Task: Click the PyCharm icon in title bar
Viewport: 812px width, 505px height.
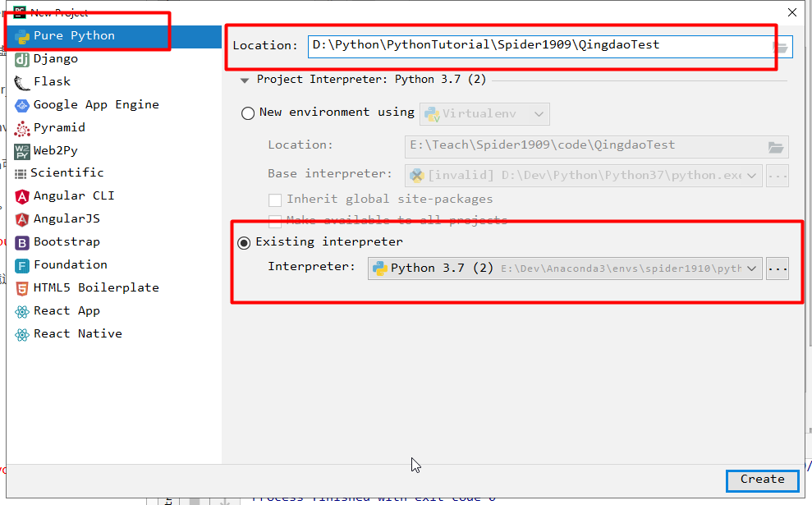Action: pos(19,12)
